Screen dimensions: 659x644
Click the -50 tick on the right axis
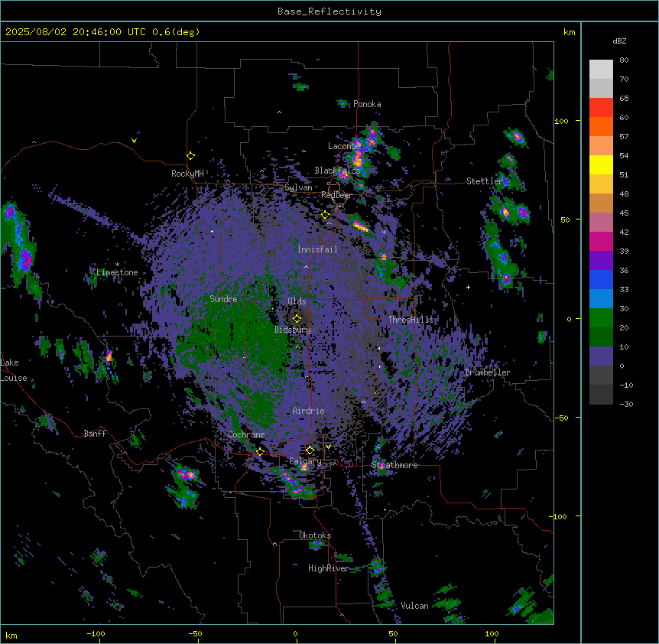click(561, 418)
